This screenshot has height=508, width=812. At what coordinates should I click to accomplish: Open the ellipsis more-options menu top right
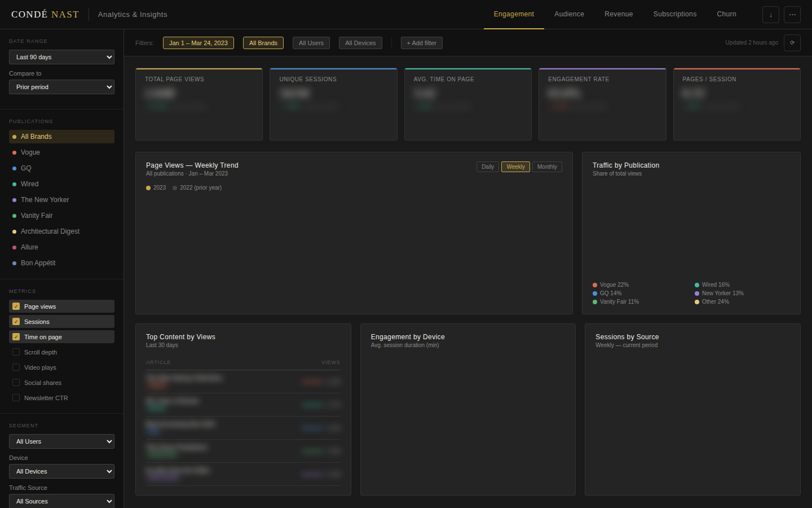click(792, 15)
